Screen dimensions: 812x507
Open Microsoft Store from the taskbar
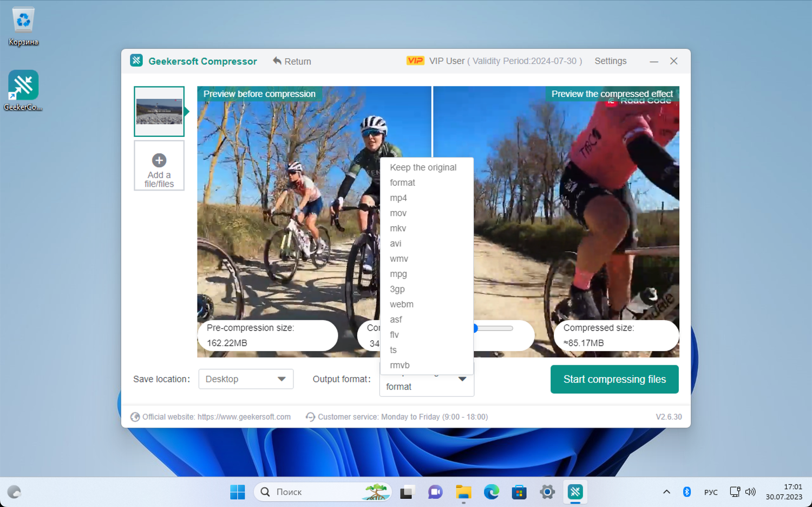coord(519,492)
